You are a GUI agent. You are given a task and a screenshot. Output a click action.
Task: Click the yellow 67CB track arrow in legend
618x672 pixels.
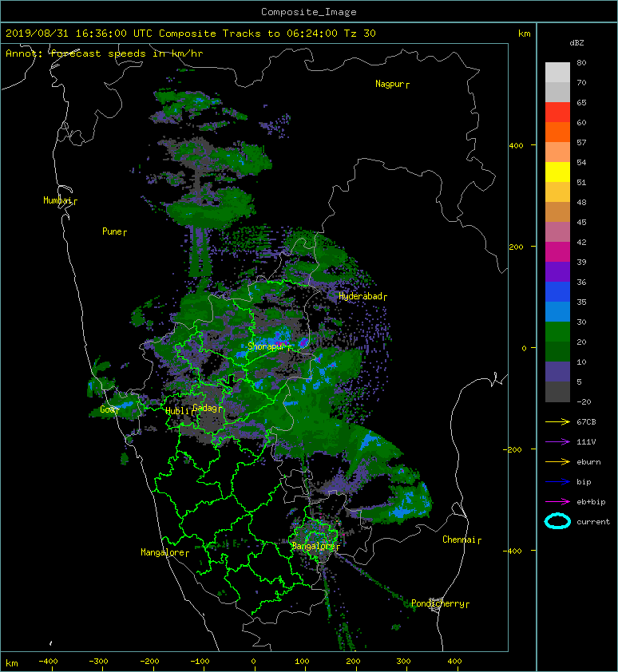tap(557, 422)
